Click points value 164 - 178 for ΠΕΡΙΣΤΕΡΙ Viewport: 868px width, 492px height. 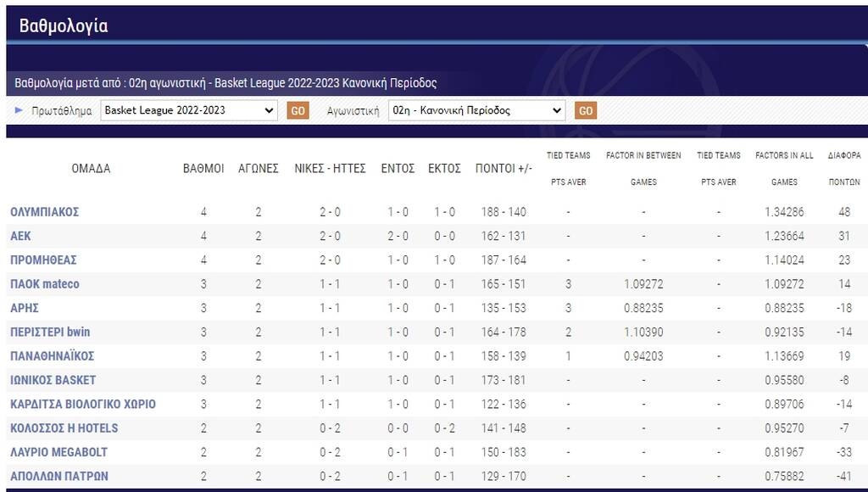(504, 332)
